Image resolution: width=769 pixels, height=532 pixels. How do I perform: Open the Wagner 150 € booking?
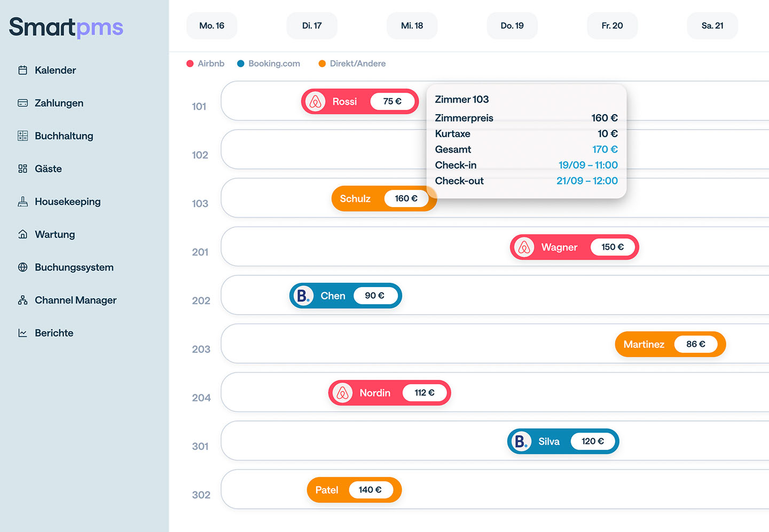click(x=574, y=247)
